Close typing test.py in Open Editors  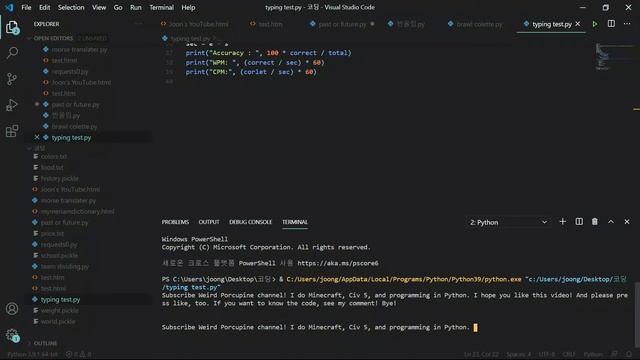click(37, 138)
